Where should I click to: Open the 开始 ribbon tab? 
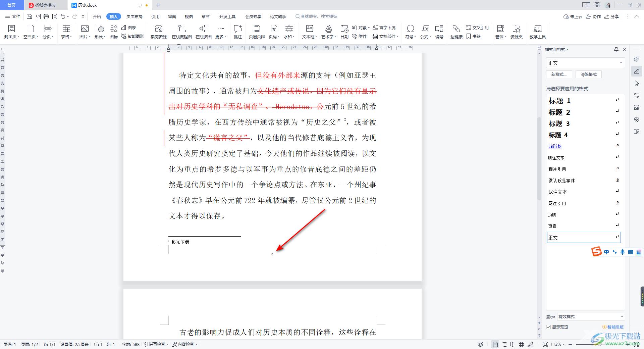click(x=97, y=16)
